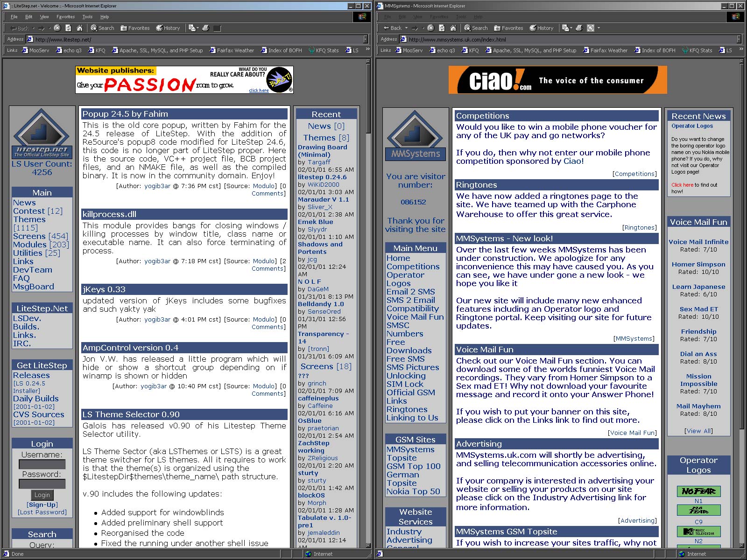747x560 pixels.
Task: Click Mail icon in MMSystems window toolbar
Action: click(x=565, y=28)
